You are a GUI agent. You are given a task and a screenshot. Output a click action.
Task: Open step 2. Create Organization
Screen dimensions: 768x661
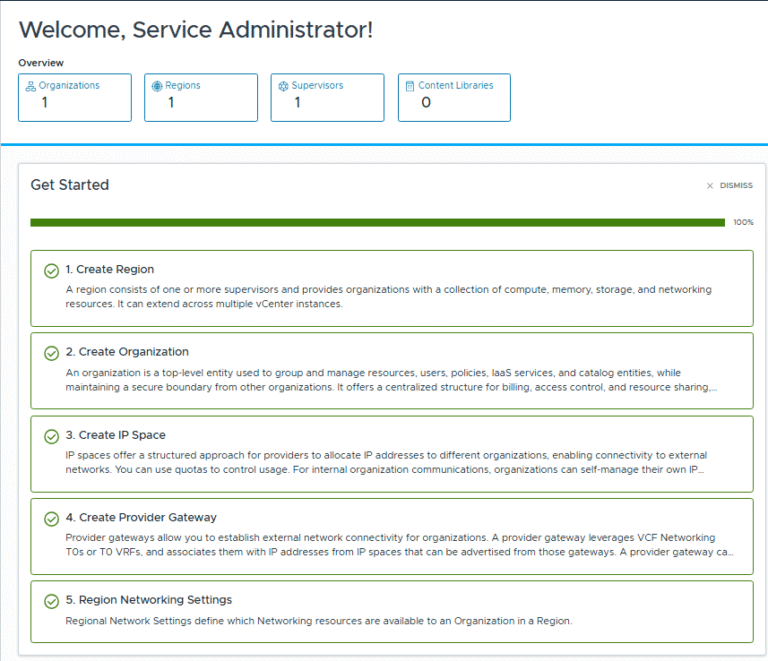[x=392, y=371]
